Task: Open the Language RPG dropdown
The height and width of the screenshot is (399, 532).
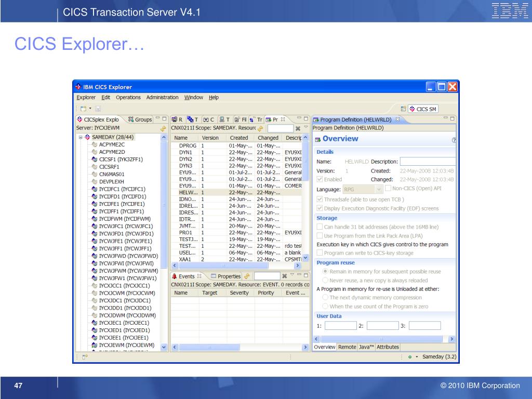Action: [379, 189]
